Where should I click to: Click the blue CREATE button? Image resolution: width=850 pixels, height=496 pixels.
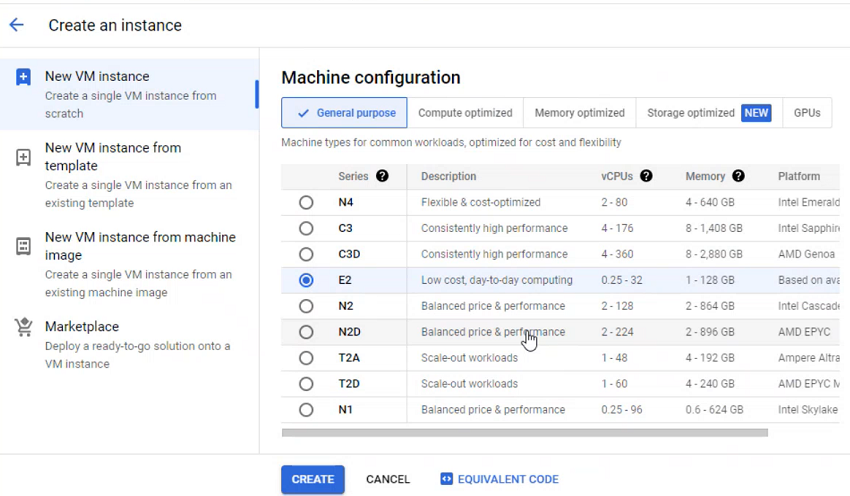(312, 479)
